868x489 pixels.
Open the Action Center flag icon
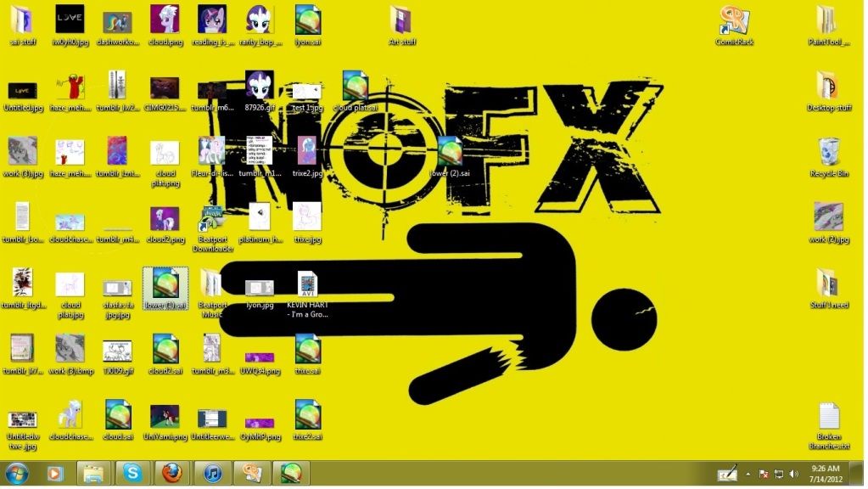(x=764, y=474)
